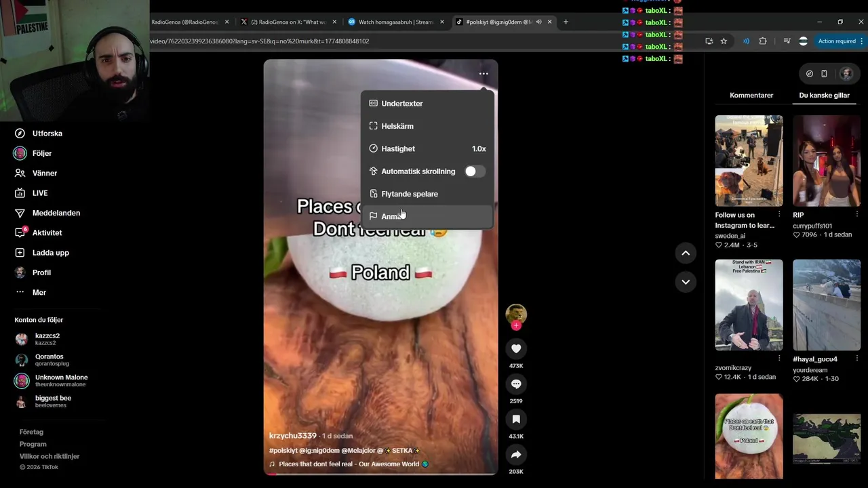This screenshot has height=488, width=868.
Task: Open profile avatar at top right
Action: 846,74
